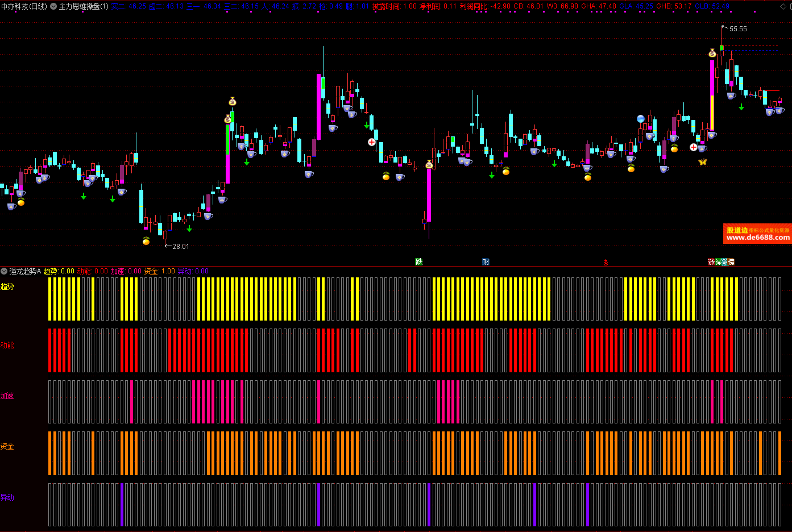Click the orange fruit icon near 28.01 low
Viewport: 792px width, 532px height.
click(x=146, y=241)
